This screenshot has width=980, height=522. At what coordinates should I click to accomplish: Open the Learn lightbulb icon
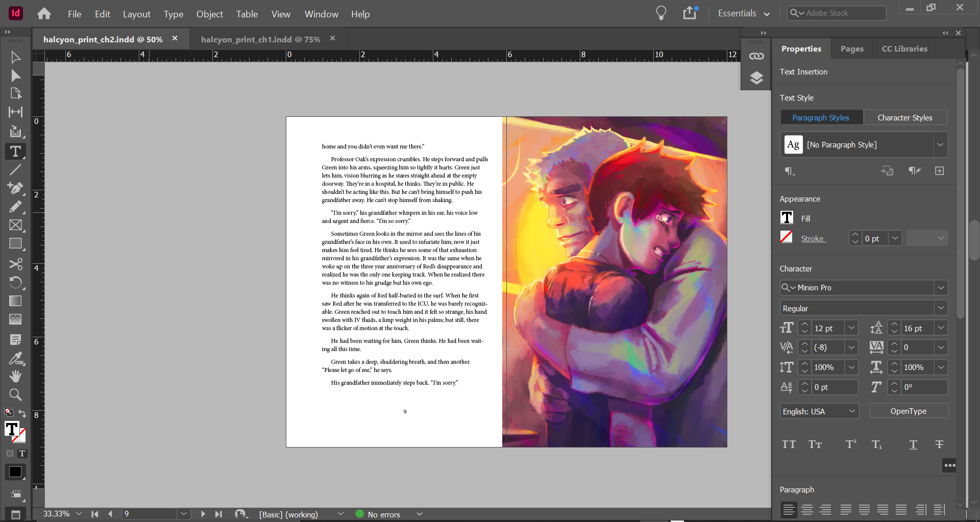coord(661,13)
